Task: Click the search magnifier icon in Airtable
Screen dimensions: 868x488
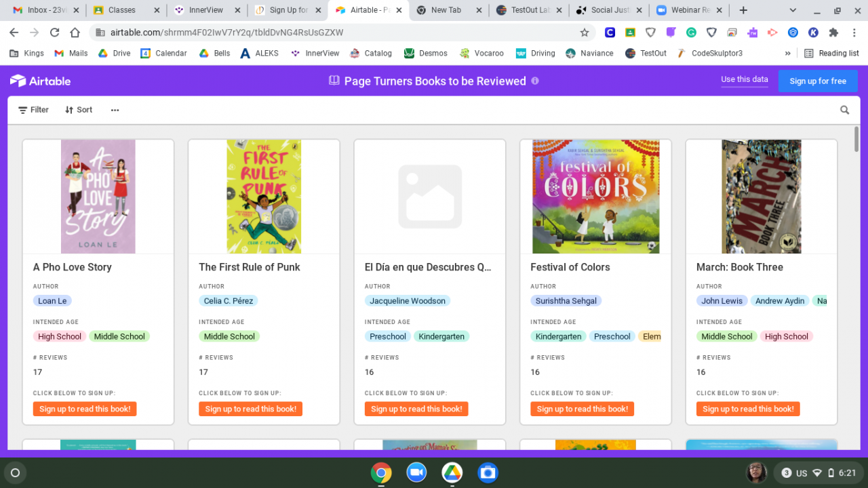Action: pyautogui.click(x=844, y=110)
